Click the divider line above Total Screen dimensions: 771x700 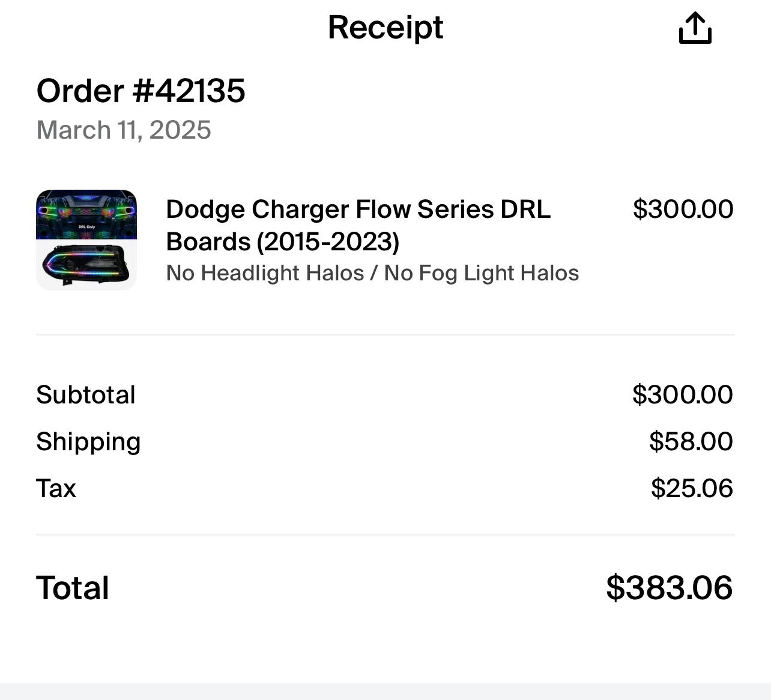[x=385, y=534]
